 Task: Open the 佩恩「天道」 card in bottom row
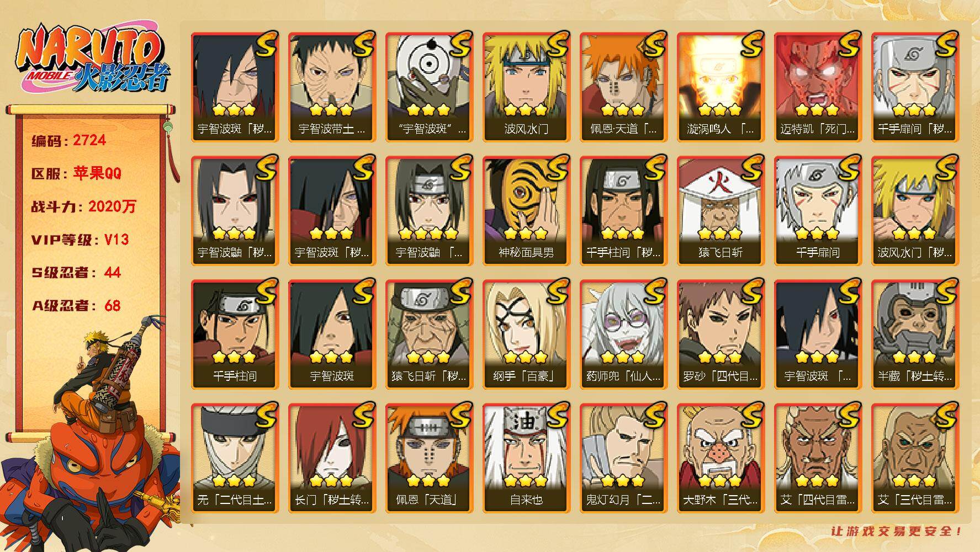point(429,458)
